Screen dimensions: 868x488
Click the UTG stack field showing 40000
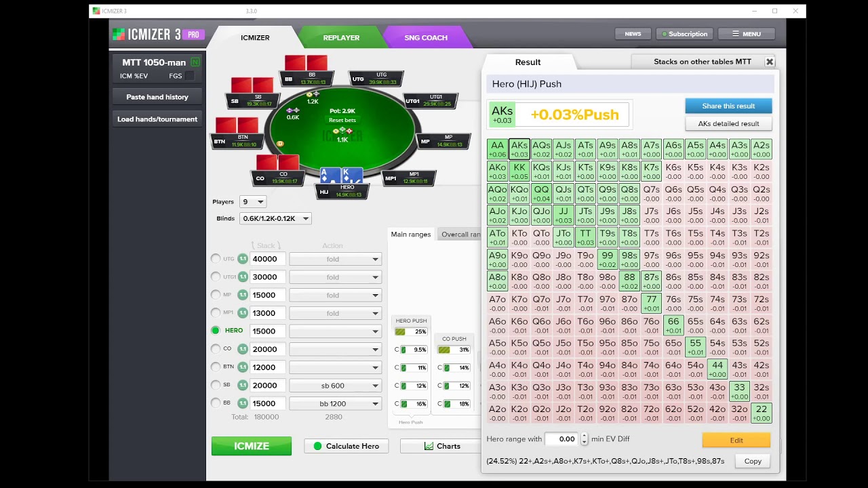(267, 259)
